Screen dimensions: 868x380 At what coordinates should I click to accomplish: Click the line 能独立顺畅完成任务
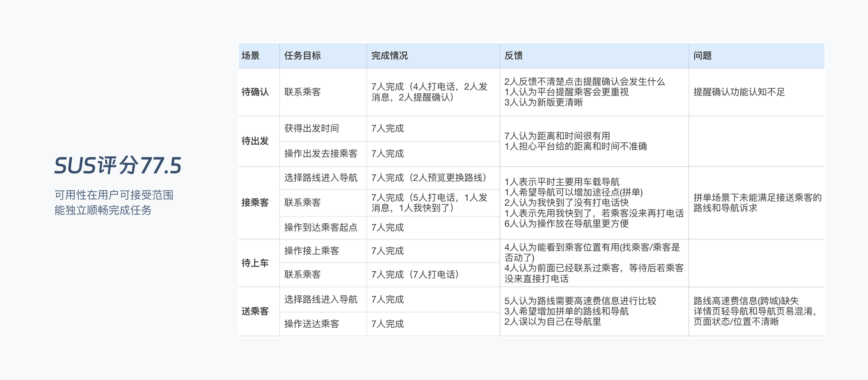103,210
